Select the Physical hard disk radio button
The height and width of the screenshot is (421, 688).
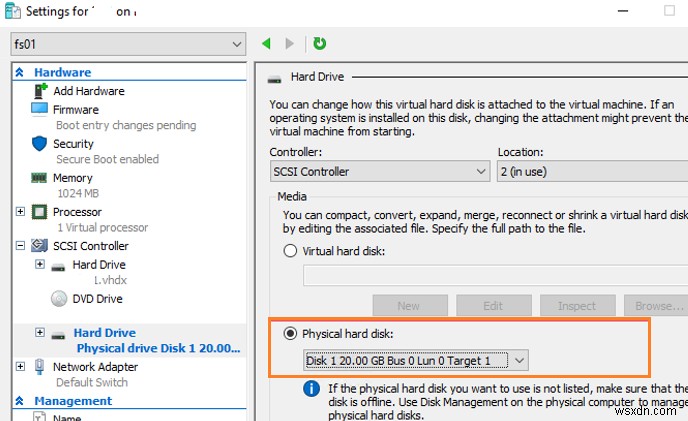point(290,334)
